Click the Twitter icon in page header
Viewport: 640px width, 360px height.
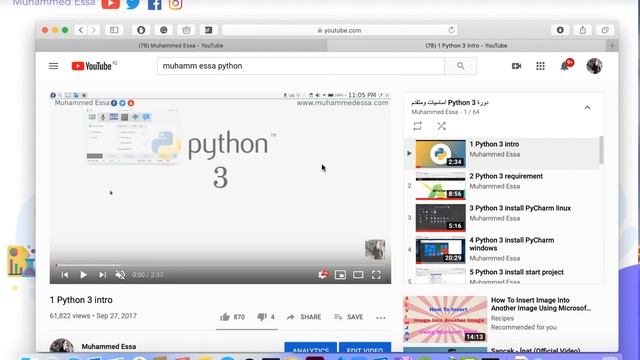(133, 4)
